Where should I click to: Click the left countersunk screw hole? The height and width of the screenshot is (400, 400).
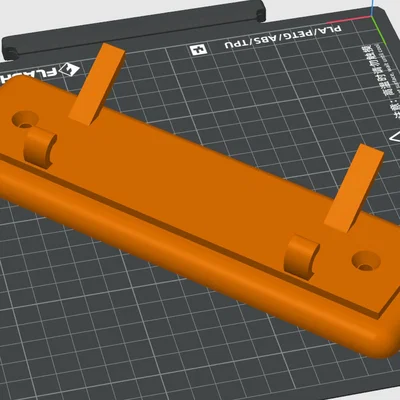[25, 119]
